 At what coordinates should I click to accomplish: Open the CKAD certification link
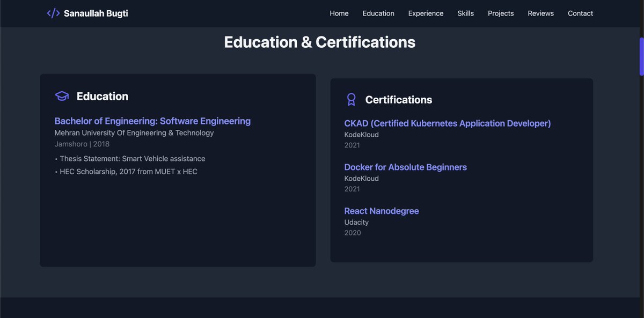[x=448, y=123]
